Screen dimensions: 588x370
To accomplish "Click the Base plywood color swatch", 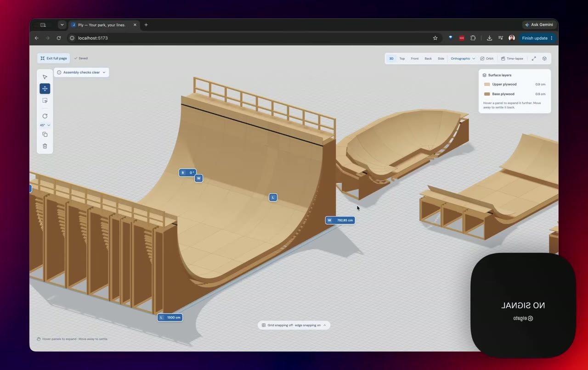I will pos(487,94).
